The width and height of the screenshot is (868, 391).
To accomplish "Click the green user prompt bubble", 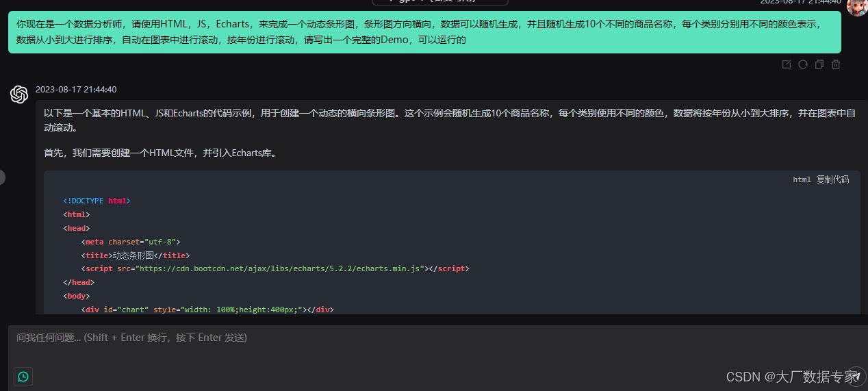I will pyautogui.click(x=424, y=31).
